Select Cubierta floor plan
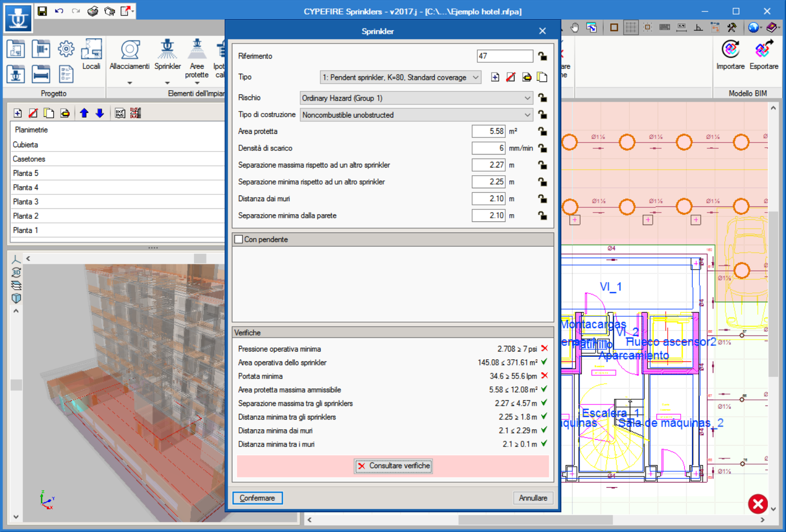Image resolution: width=786 pixels, height=532 pixels. pos(117,145)
